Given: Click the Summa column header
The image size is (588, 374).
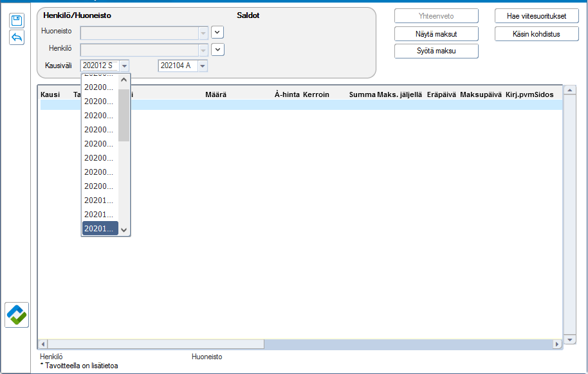Looking at the screenshot, I should (x=362, y=94).
